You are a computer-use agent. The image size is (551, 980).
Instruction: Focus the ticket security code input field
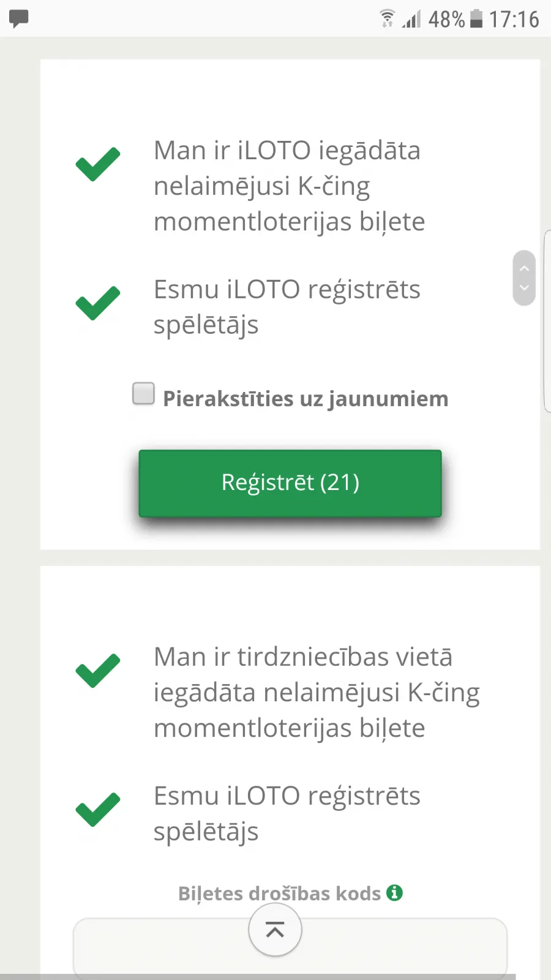(x=290, y=946)
